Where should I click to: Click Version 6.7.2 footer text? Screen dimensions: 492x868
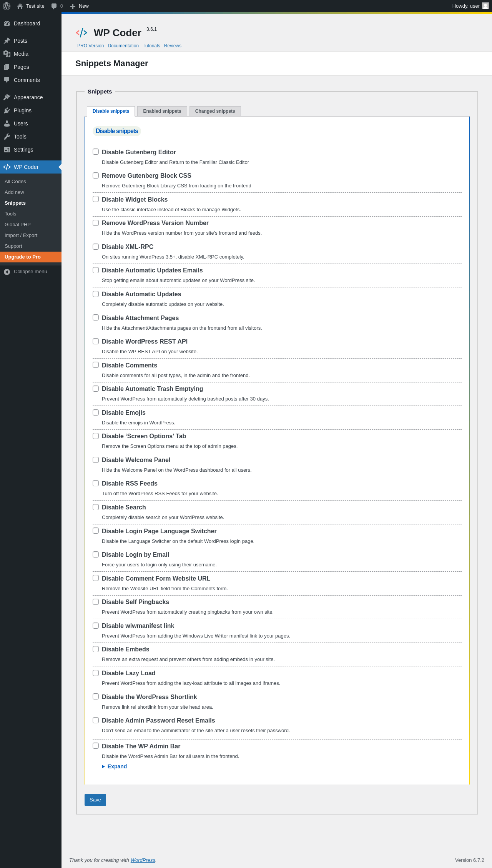[470, 860]
